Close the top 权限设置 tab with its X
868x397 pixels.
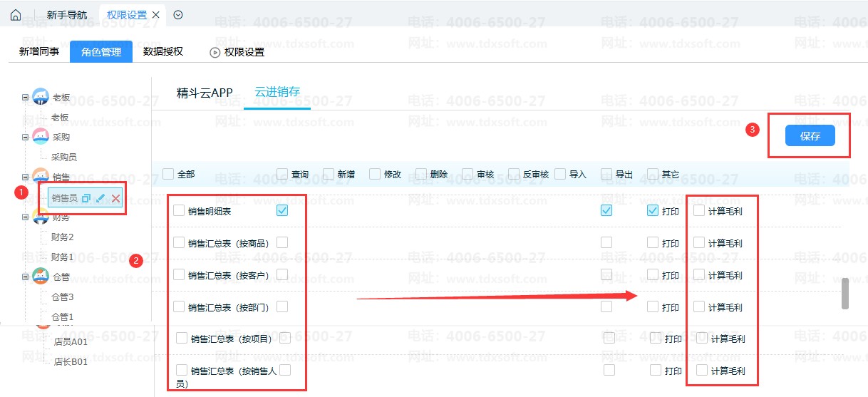click(x=156, y=15)
